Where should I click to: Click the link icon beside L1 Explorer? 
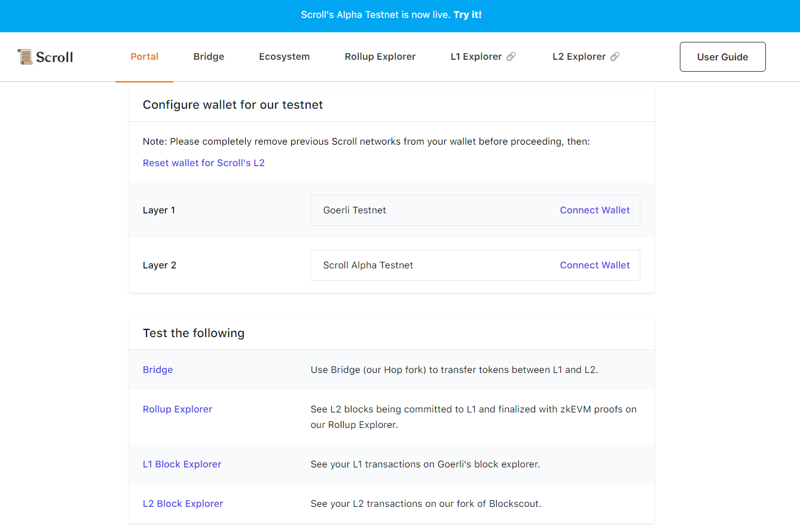tap(511, 57)
